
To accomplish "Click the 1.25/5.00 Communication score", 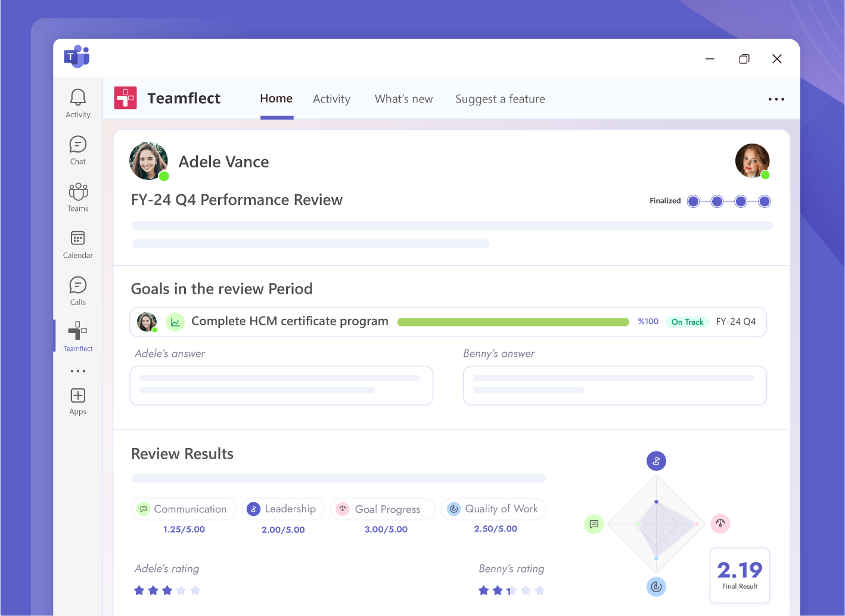I will tap(184, 529).
